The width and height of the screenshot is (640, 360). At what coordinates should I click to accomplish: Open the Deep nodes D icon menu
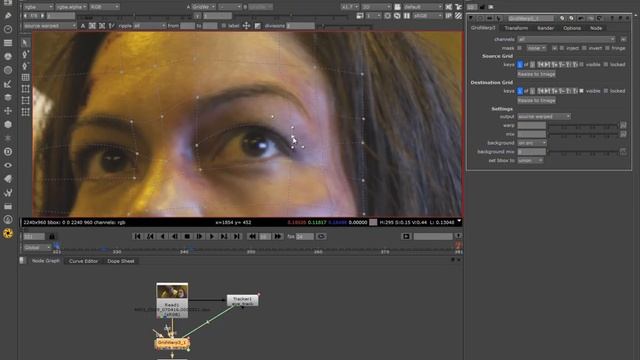coord(8,152)
